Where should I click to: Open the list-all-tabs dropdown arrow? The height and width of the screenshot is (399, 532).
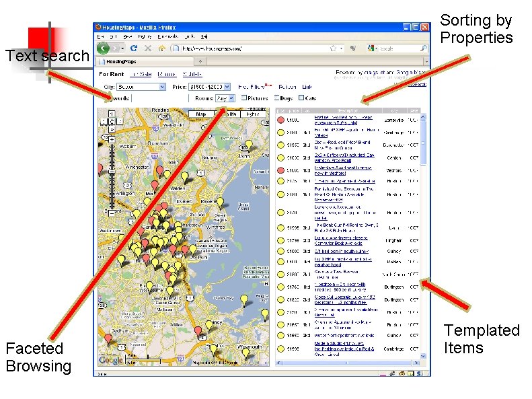(426, 62)
